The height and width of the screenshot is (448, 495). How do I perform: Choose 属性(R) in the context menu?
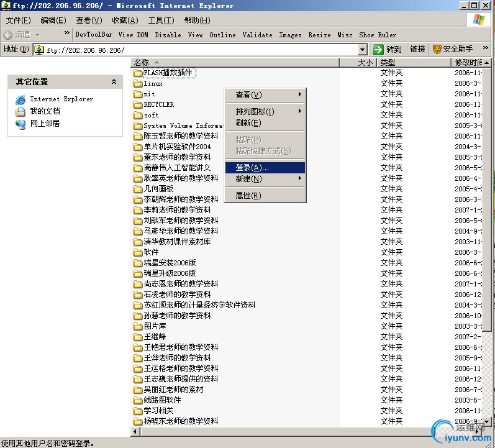(x=265, y=196)
